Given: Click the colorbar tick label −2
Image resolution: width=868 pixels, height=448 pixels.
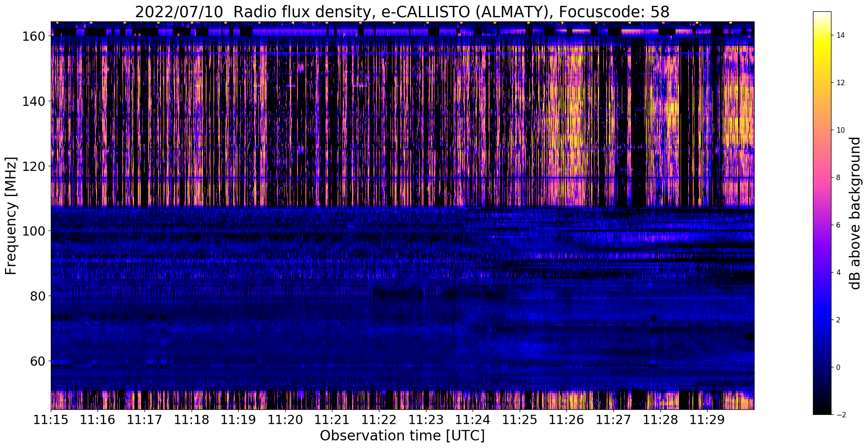Looking at the screenshot, I should click(x=841, y=415).
